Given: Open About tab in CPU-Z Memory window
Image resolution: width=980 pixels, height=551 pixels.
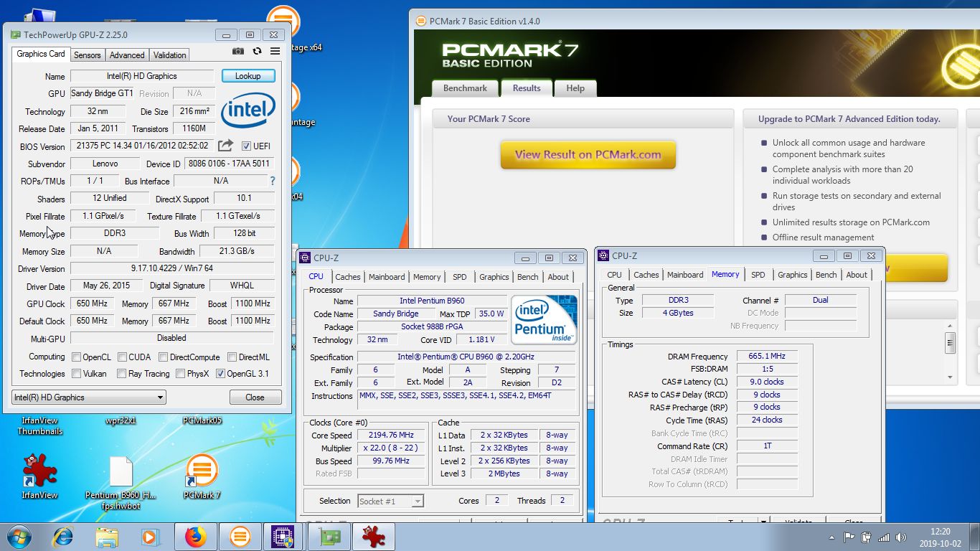Looking at the screenshot, I should coord(857,275).
